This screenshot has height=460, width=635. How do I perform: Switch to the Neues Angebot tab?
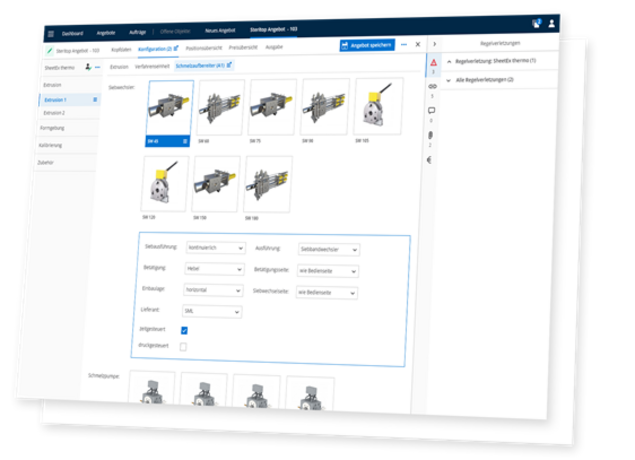click(x=220, y=30)
